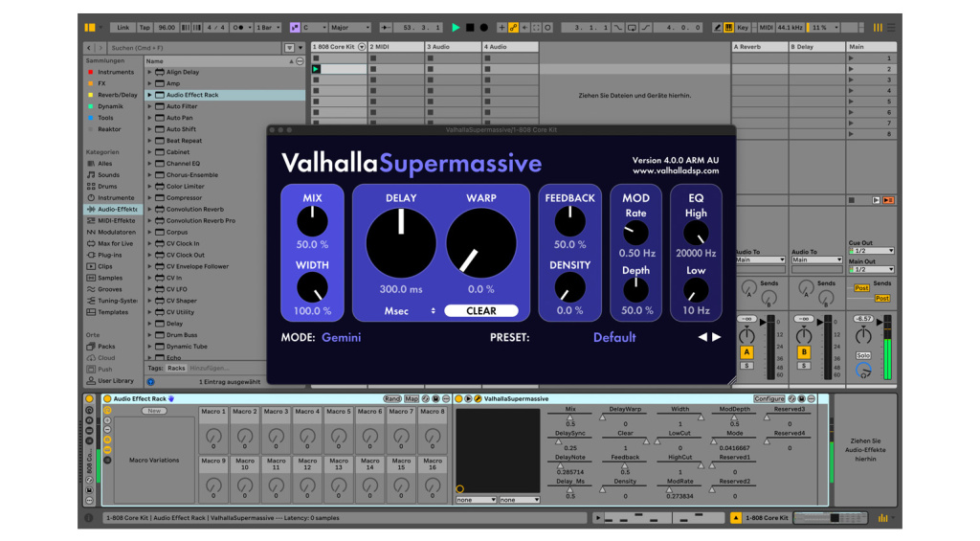
Task: Solo the A Reverb return track
Action: click(x=746, y=365)
